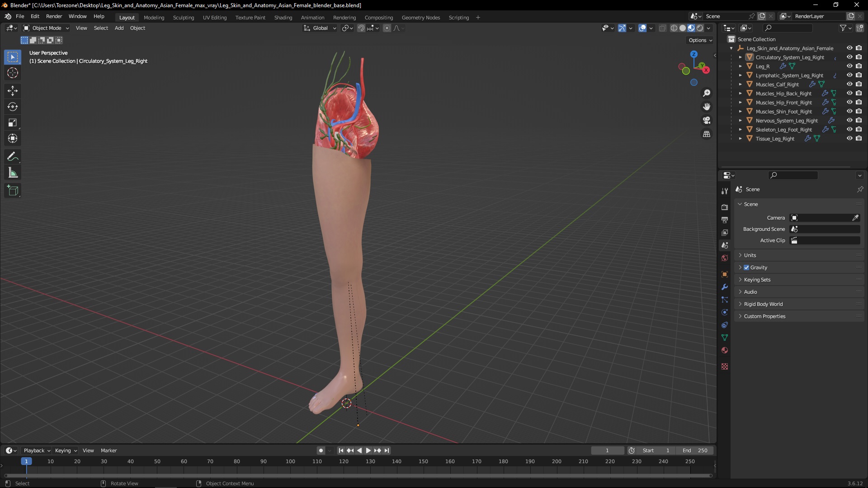Switch orthographic/perspective grid icon
Image resolution: width=868 pixels, height=488 pixels.
pos(706,134)
